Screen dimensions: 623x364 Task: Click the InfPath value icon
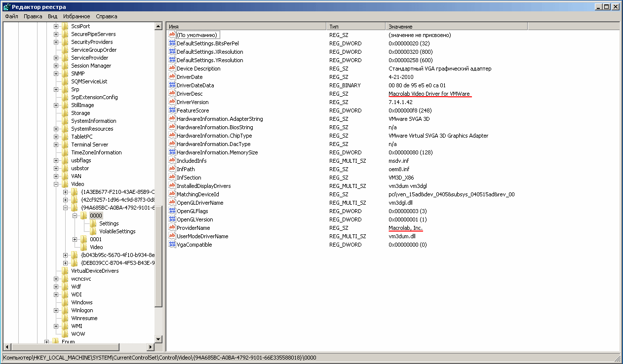click(172, 169)
